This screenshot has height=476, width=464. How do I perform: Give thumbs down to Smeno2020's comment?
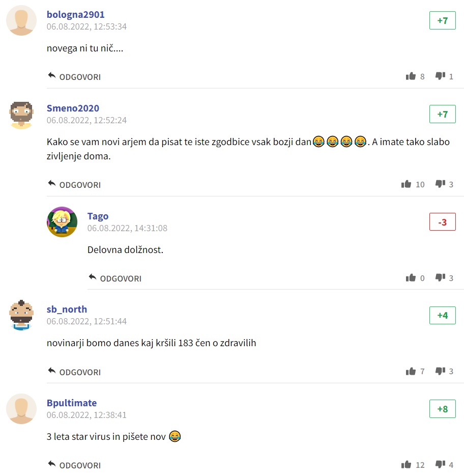coord(440,184)
